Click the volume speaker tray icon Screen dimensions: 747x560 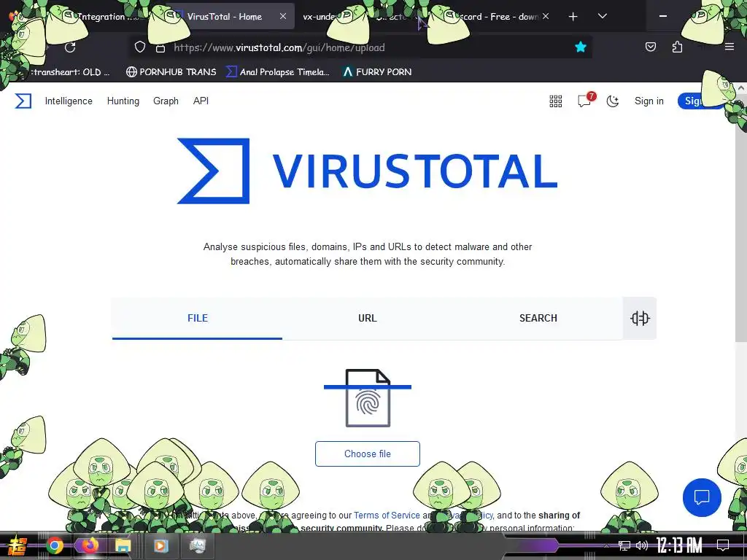(x=642, y=545)
